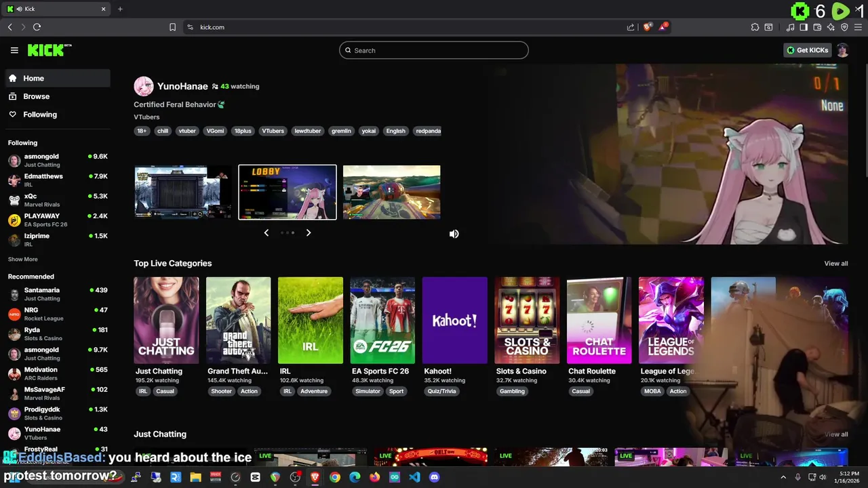
Task: Open PLAYAWAY in Following list
Action: (58, 220)
